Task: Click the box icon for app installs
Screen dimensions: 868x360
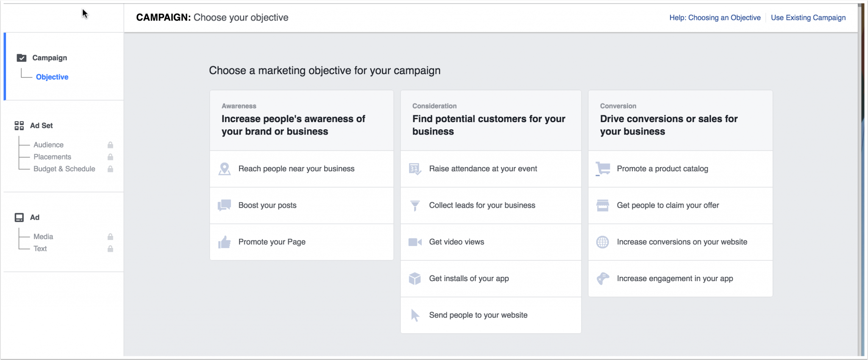Action: [x=415, y=279]
